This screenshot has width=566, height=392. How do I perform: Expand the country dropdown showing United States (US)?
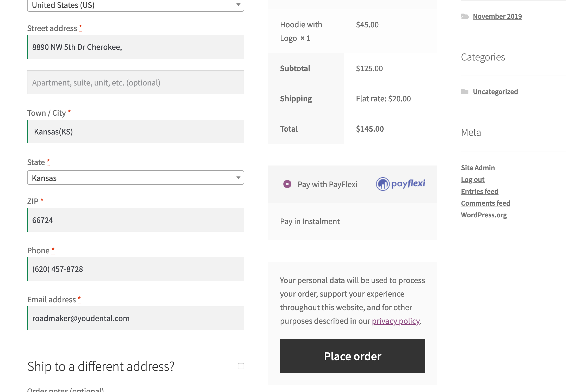(136, 5)
